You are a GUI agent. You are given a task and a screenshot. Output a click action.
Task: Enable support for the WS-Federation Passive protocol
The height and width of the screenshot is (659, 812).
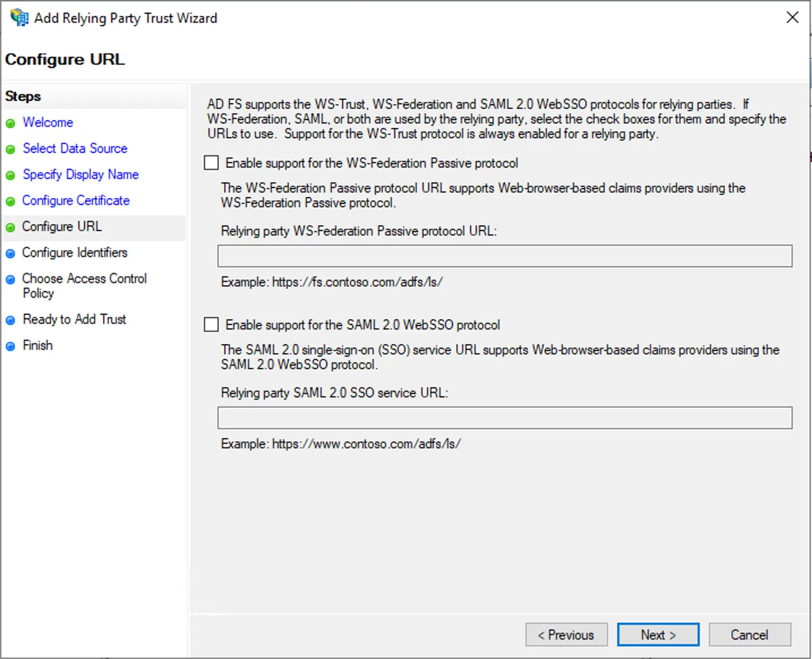tap(211, 162)
